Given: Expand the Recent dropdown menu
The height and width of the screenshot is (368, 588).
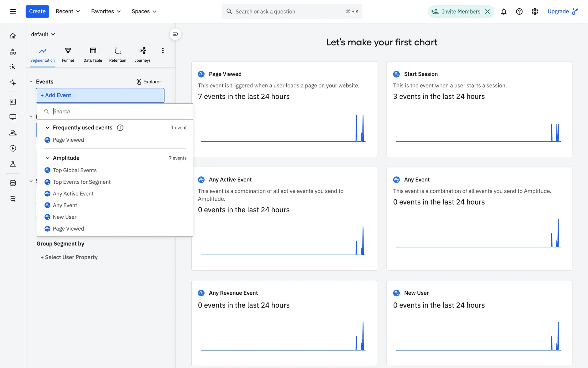Looking at the screenshot, I should [68, 12].
